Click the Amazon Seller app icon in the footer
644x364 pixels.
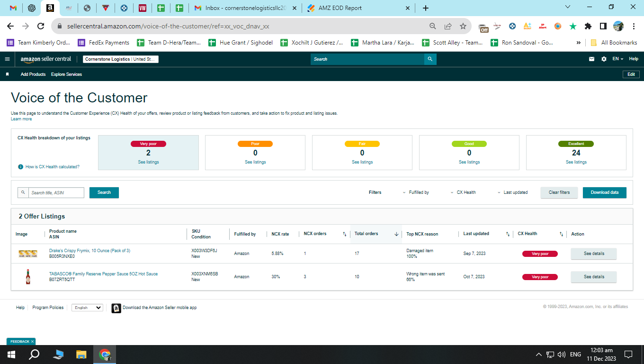click(116, 308)
